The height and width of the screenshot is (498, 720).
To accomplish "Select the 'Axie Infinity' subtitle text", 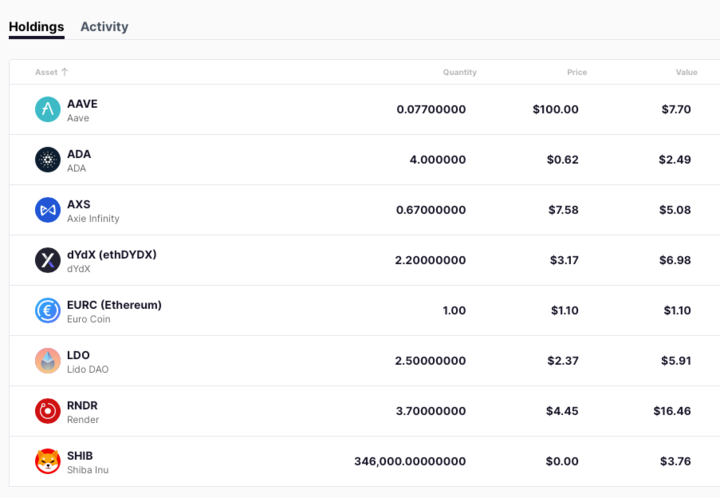I will click(x=93, y=218).
